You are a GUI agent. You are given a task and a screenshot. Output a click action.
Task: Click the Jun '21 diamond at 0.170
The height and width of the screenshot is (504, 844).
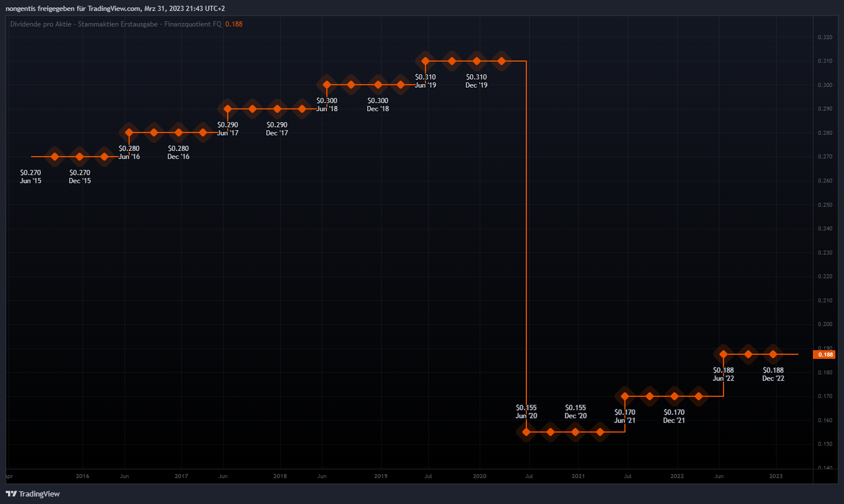pyautogui.click(x=625, y=396)
